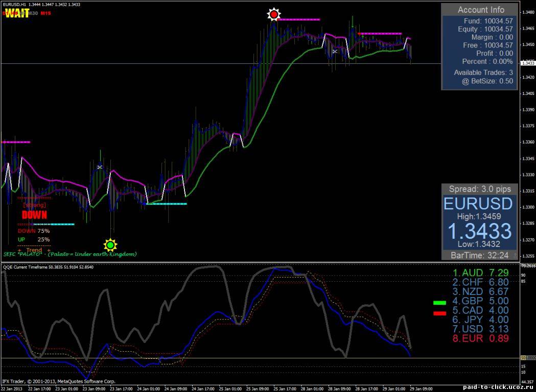The height and width of the screenshot is (392, 536).
Task: Click the current price tag on price axis
Action: coord(528,63)
